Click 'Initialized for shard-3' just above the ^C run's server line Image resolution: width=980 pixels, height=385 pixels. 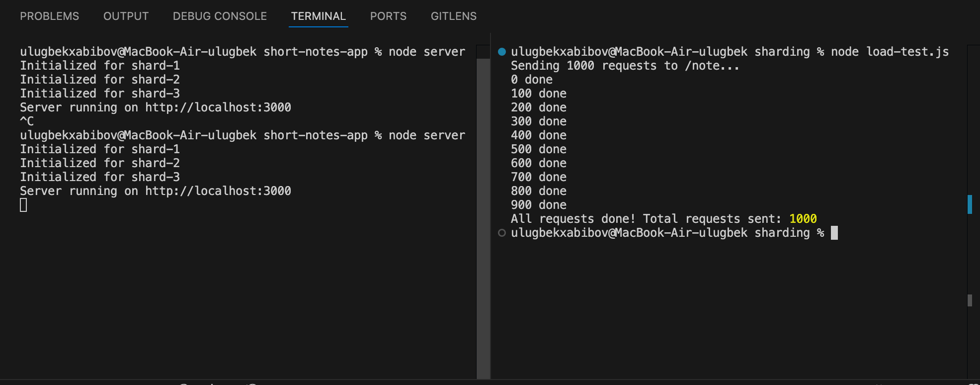click(x=100, y=94)
